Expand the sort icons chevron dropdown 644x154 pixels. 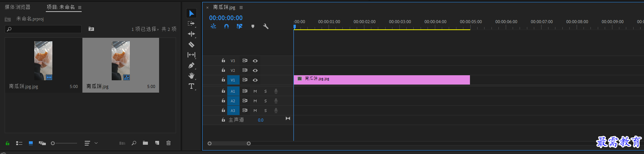96,143
